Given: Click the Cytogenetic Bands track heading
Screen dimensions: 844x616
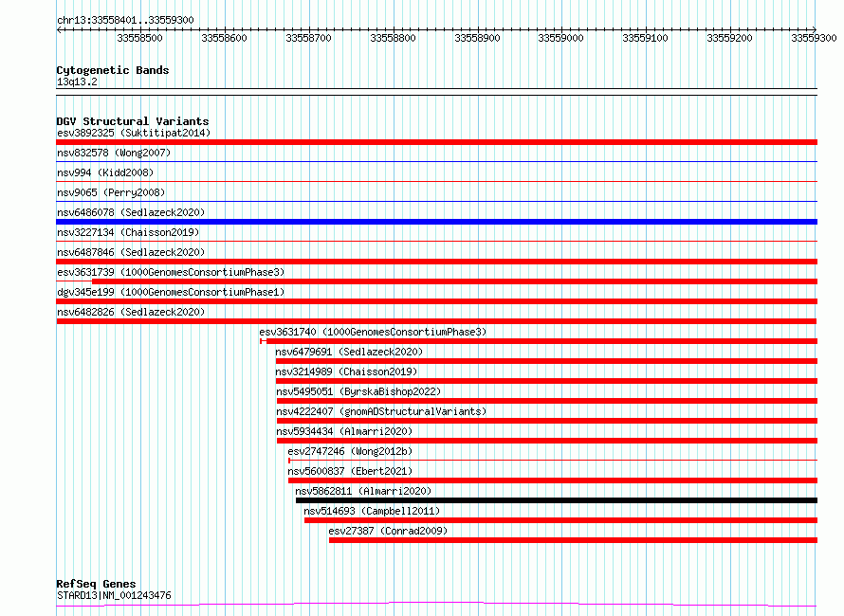Looking at the screenshot, I should click(113, 70).
